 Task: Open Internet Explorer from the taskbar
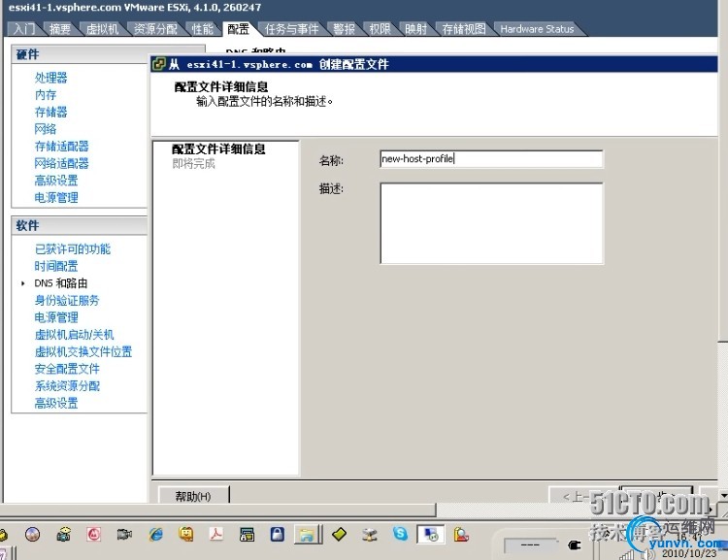[155, 535]
